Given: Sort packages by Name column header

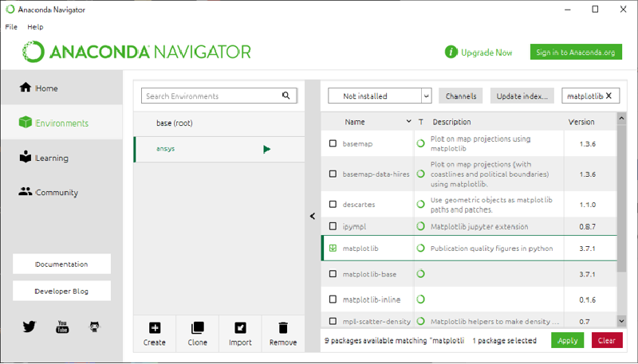Looking at the screenshot, I should pyautogui.click(x=355, y=122).
